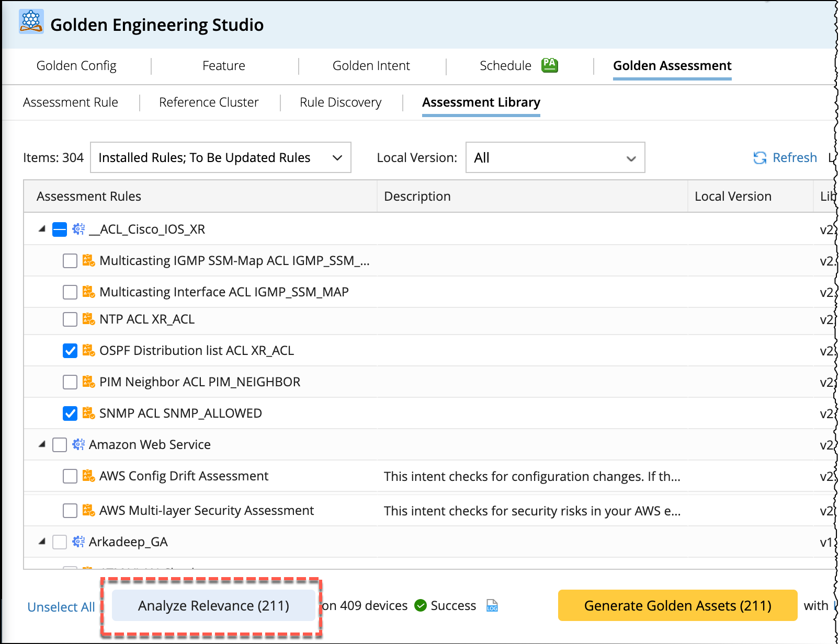839x644 pixels.
Task: Click the green Success checkmark icon
Action: click(x=420, y=605)
